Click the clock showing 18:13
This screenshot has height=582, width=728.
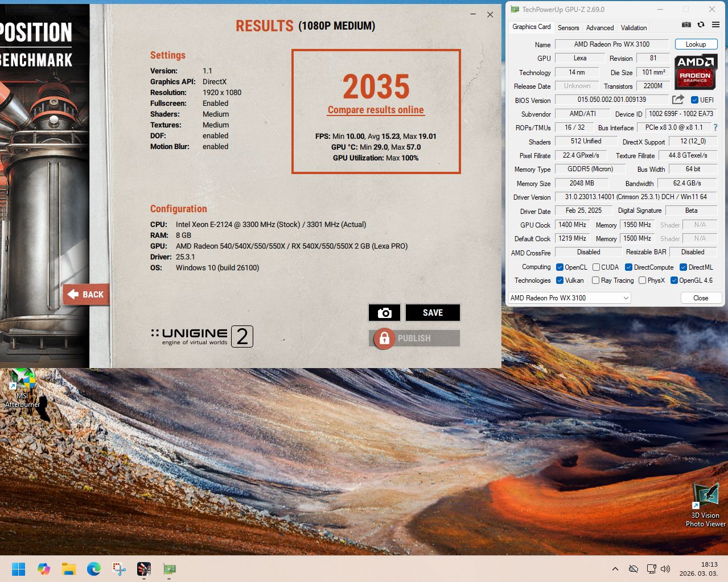pos(709,564)
